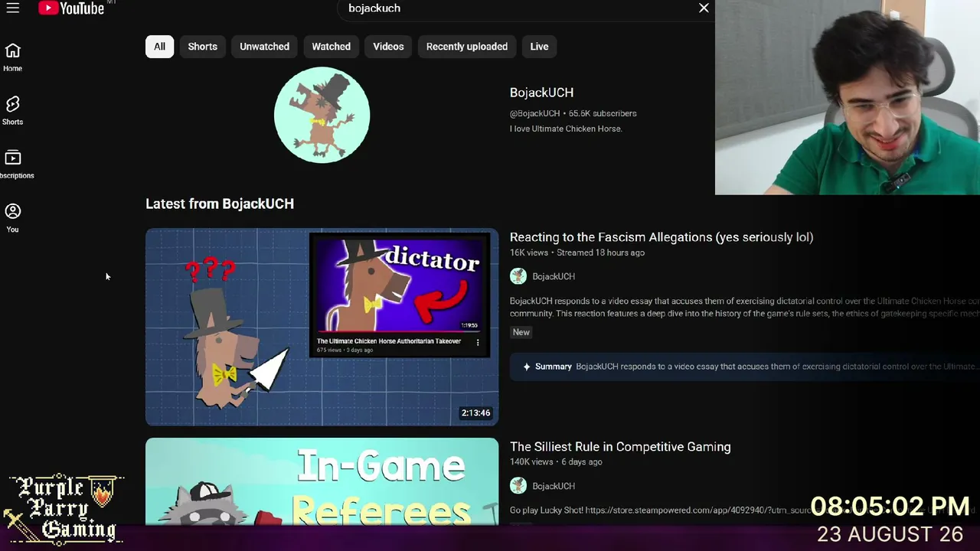Screen dimensions: 980x551
Task: Click '140K views • 6 days ago'
Action: coord(556,462)
